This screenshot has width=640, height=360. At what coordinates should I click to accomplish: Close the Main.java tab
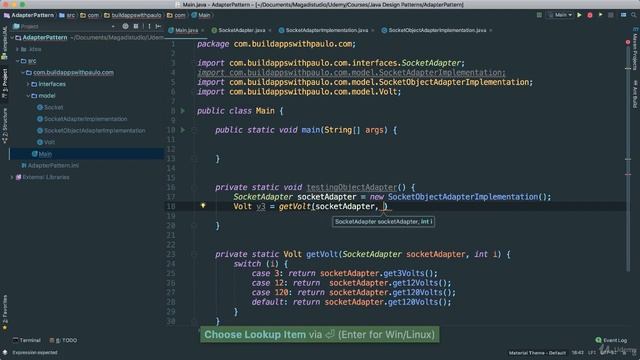(x=202, y=31)
